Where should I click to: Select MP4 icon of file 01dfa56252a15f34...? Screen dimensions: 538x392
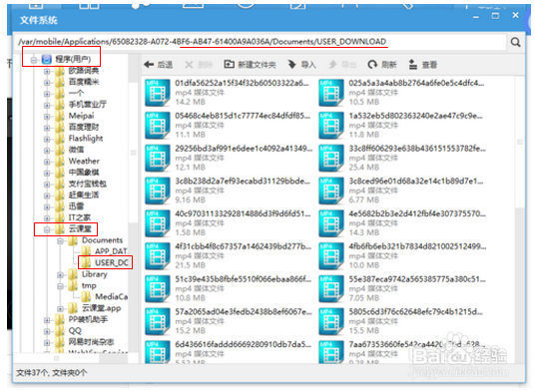coord(158,93)
